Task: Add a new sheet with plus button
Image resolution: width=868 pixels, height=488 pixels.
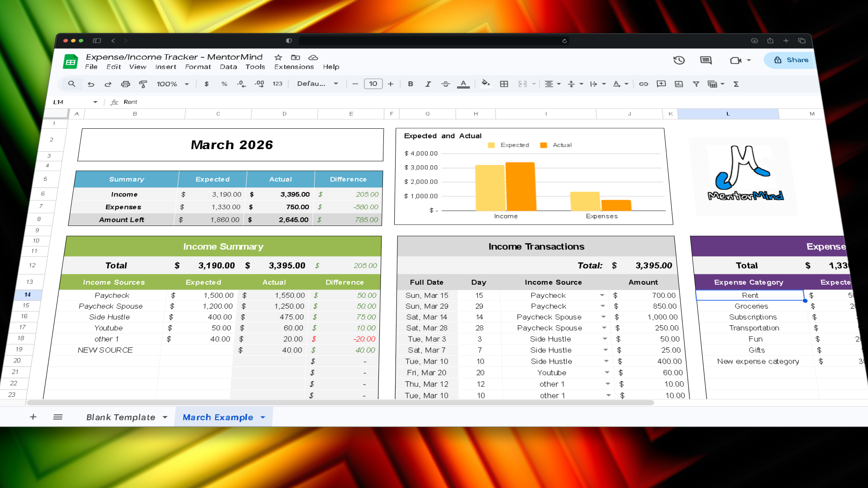Action: [x=33, y=417]
